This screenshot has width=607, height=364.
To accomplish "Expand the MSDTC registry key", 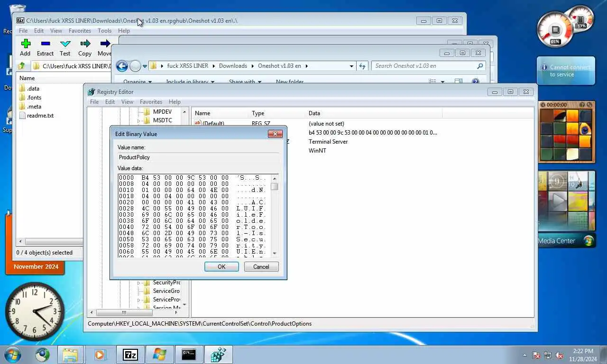I will 139,121.
